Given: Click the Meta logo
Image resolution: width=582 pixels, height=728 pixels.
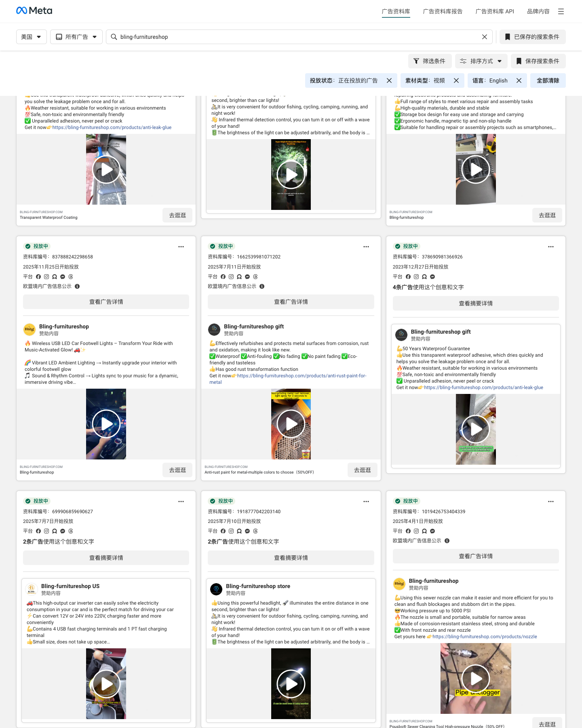Looking at the screenshot, I should coord(34,11).
